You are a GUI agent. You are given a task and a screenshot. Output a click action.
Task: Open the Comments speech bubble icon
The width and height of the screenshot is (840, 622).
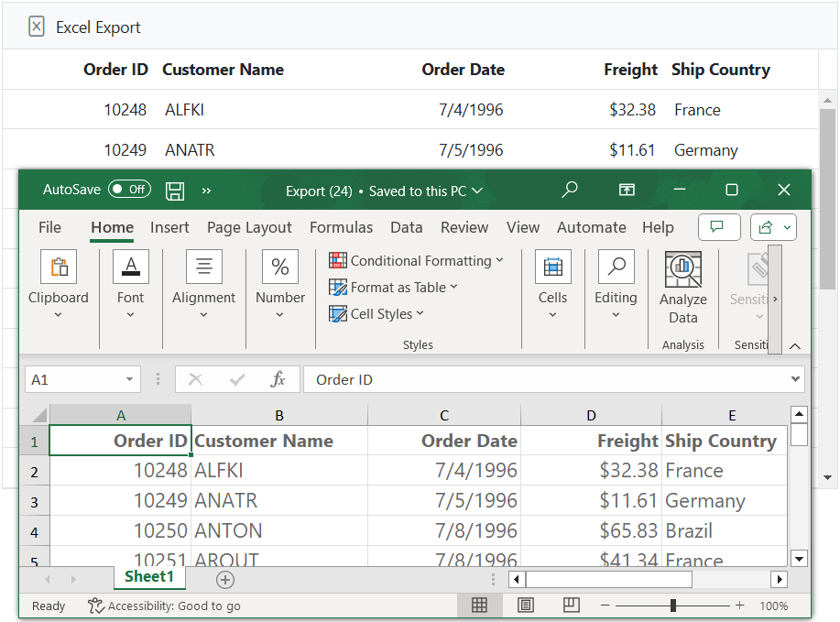coord(718,227)
